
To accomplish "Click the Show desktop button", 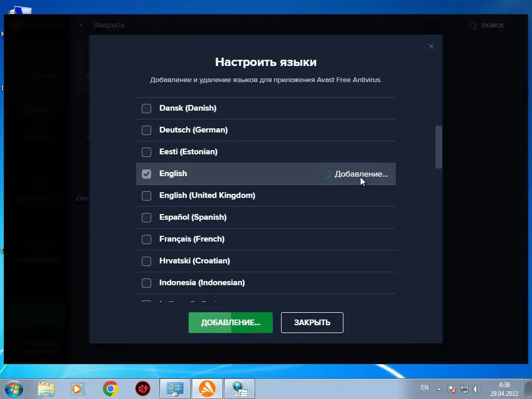I will 528,389.
